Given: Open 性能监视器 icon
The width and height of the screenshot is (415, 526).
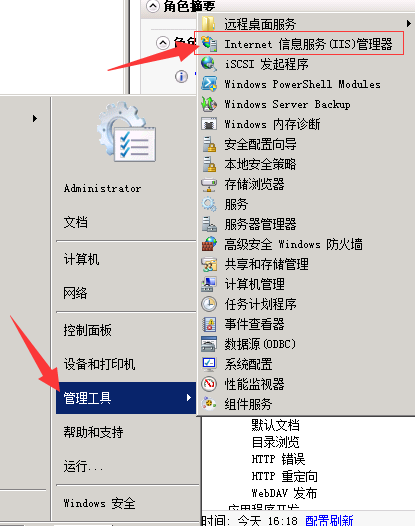Looking at the screenshot, I should pyautogui.click(x=209, y=384).
